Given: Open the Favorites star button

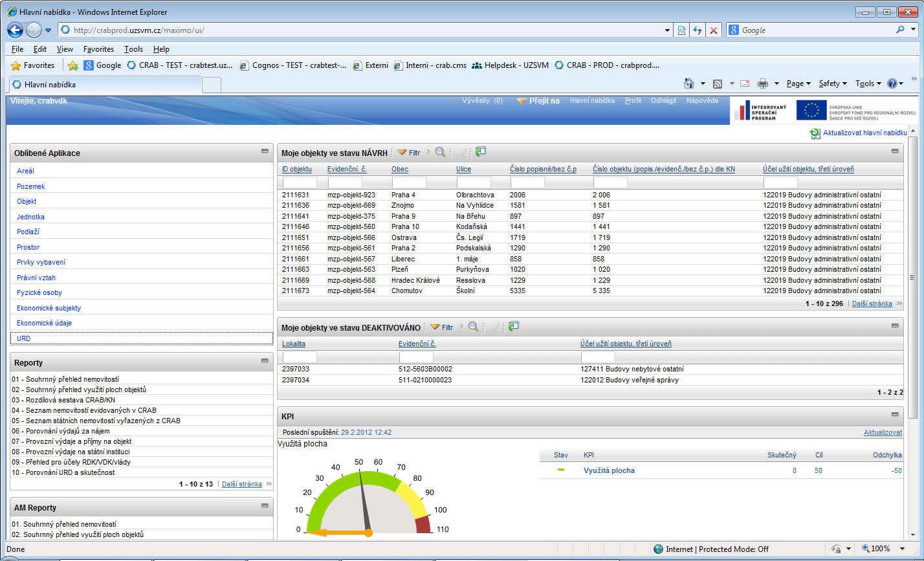Looking at the screenshot, I should [x=33, y=65].
